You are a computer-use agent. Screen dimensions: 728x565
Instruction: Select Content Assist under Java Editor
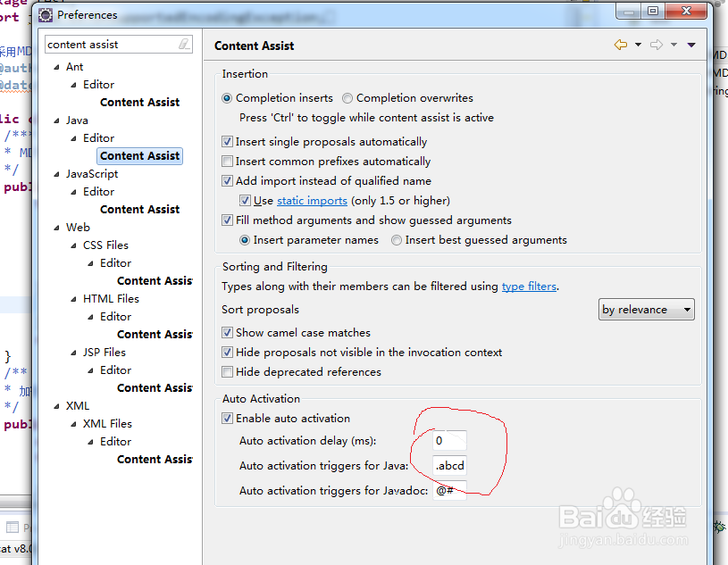[139, 156]
